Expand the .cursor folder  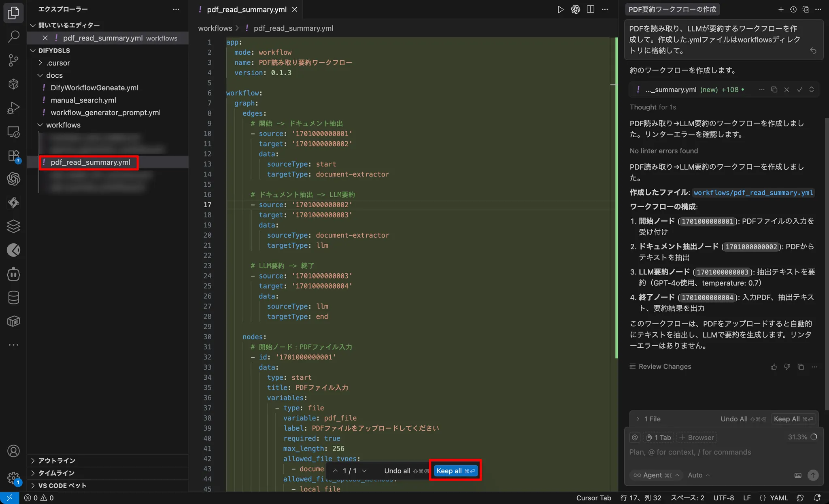pyautogui.click(x=58, y=63)
